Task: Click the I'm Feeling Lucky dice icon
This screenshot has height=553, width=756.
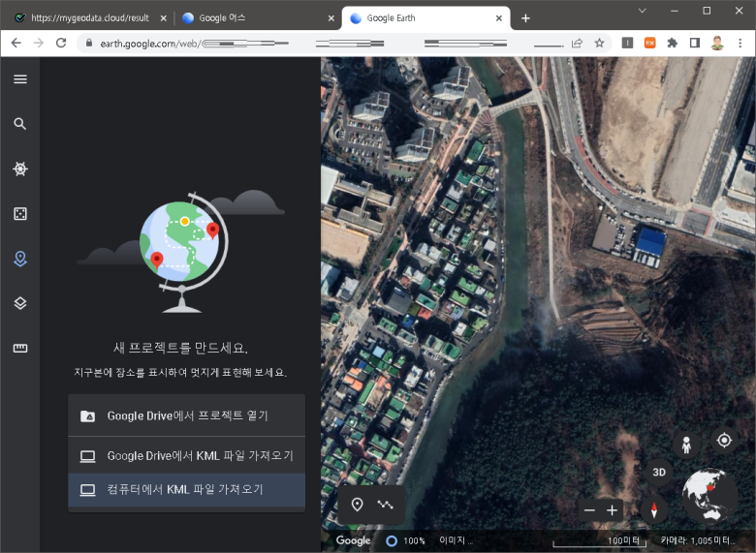Action: pyautogui.click(x=20, y=213)
